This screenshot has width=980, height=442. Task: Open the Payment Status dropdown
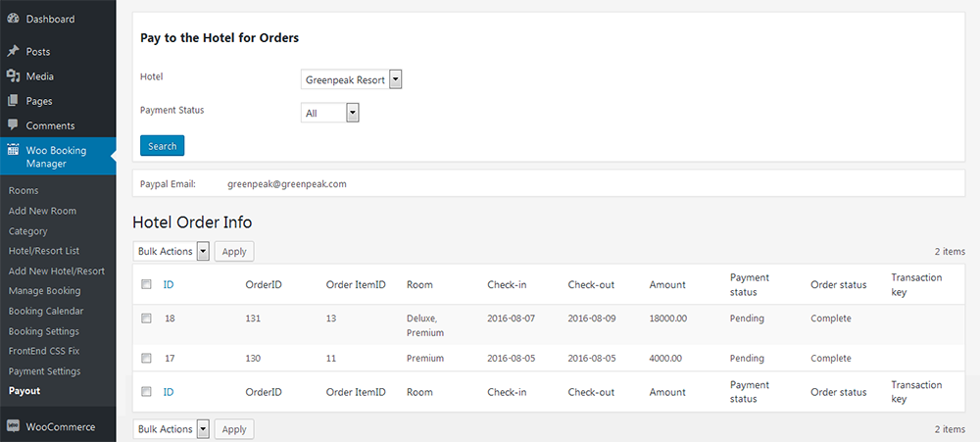[330, 113]
